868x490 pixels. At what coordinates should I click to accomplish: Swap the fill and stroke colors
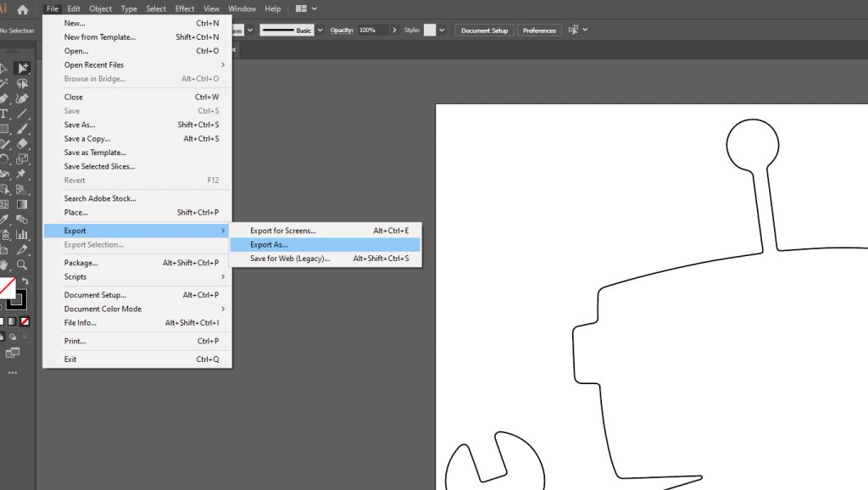(x=25, y=281)
